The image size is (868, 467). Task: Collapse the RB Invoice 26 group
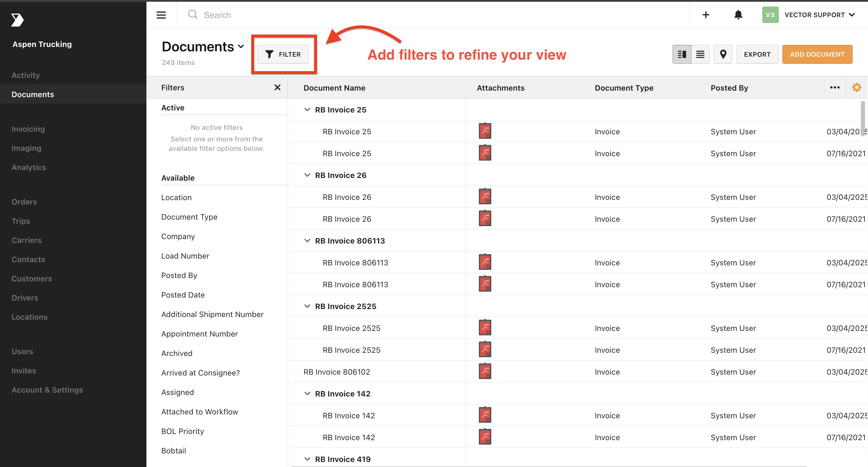click(307, 175)
